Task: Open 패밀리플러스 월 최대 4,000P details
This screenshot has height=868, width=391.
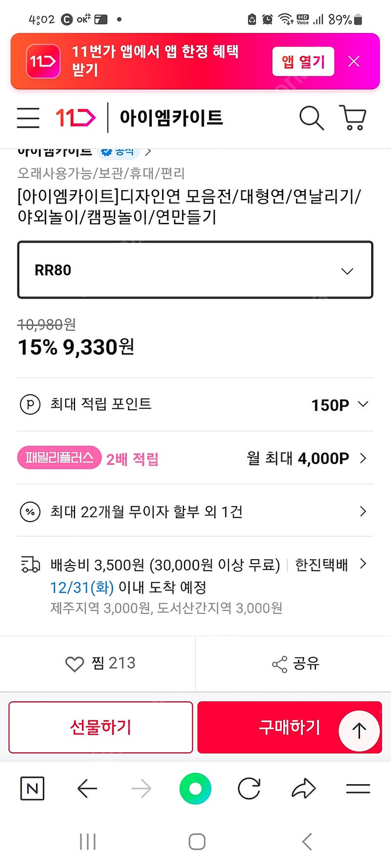Action: [308, 458]
